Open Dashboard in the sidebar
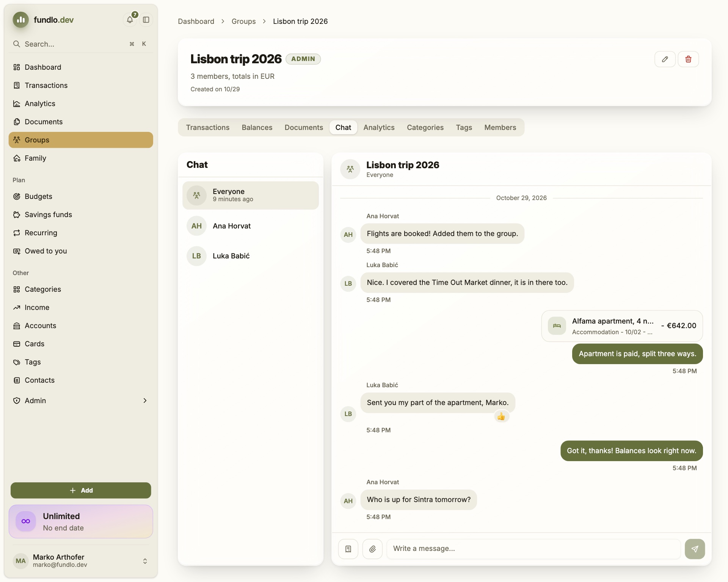The width and height of the screenshot is (728, 582). pos(81,67)
